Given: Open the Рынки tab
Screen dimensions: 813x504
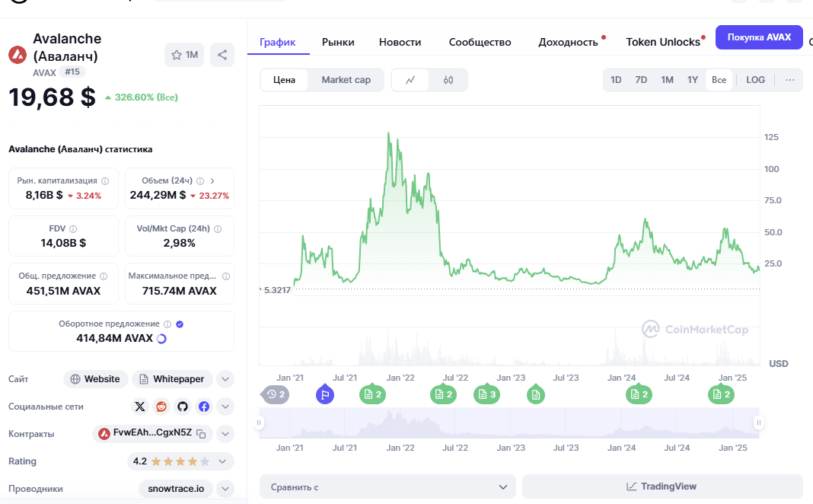Looking at the screenshot, I should coord(338,42).
